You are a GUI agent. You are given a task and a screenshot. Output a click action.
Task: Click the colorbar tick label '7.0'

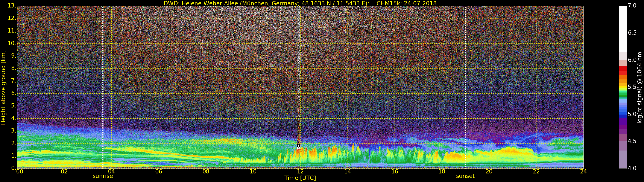(x=632, y=6)
